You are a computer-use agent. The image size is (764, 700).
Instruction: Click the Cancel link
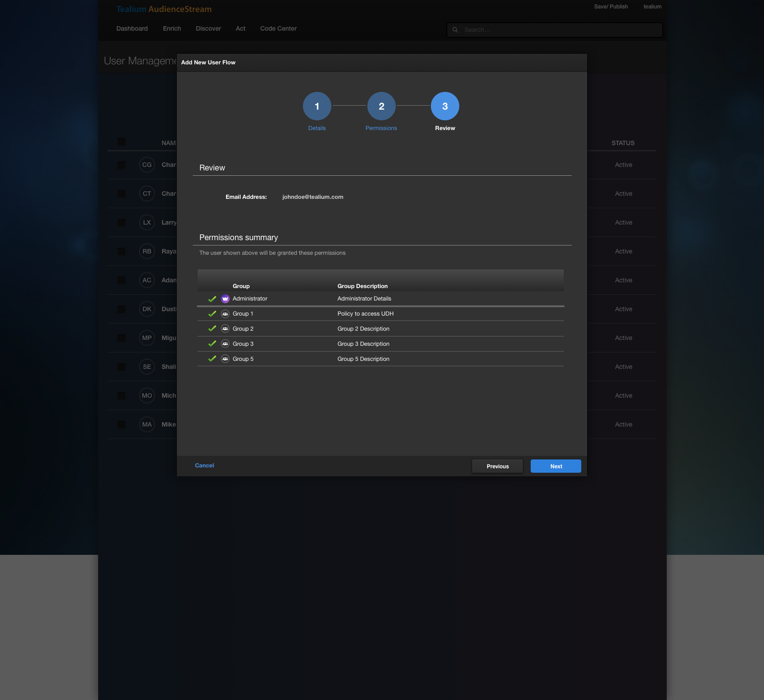[x=204, y=465]
